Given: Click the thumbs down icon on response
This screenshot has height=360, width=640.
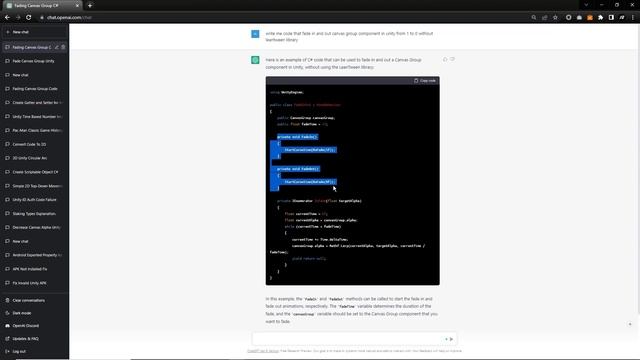Looking at the screenshot, I should point(452,60).
